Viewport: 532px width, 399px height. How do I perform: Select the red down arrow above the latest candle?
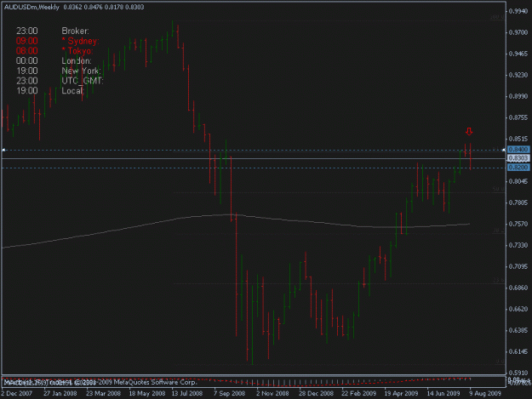tap(469, 131)
